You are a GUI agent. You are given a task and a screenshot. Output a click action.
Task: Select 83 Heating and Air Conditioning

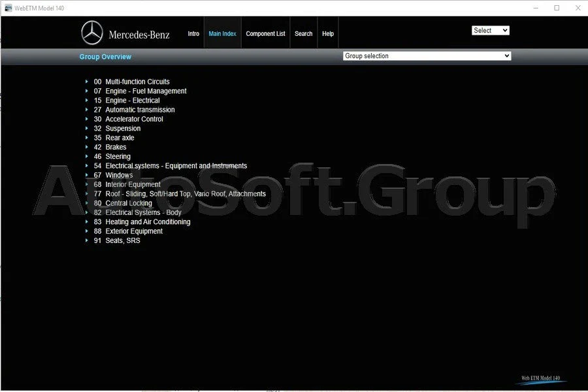(x=146, y=221)
